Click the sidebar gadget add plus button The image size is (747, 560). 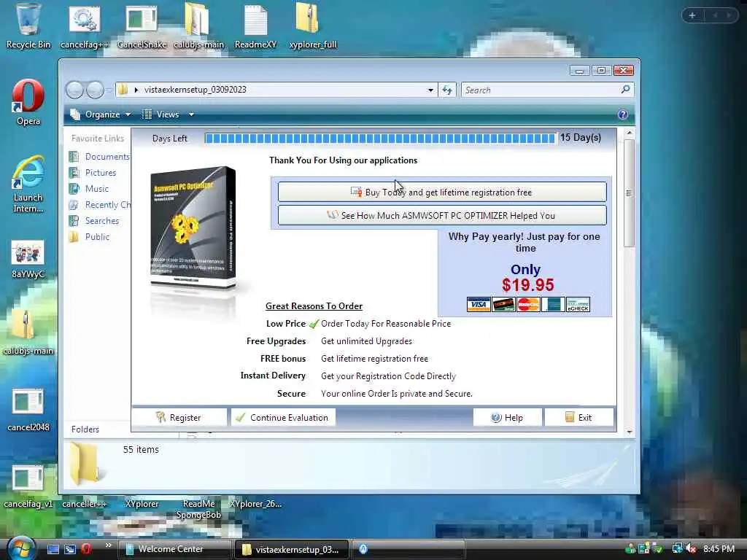coord(692,15)
